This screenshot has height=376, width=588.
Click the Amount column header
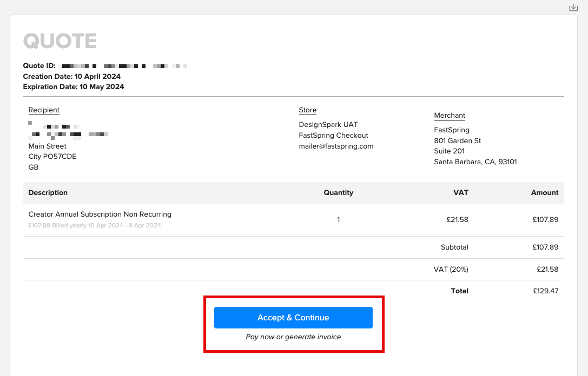(x=544, y=193)
